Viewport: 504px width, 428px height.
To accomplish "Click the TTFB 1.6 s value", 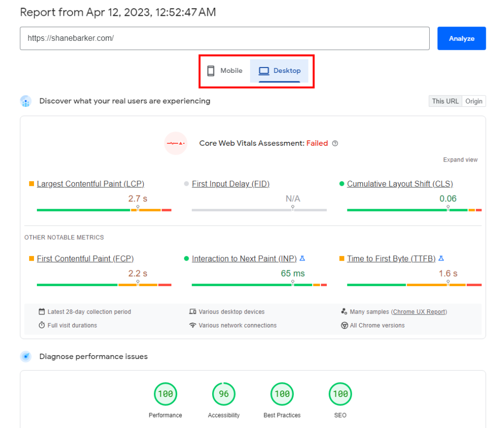I will pyautogui.click(x=448, y=274).
